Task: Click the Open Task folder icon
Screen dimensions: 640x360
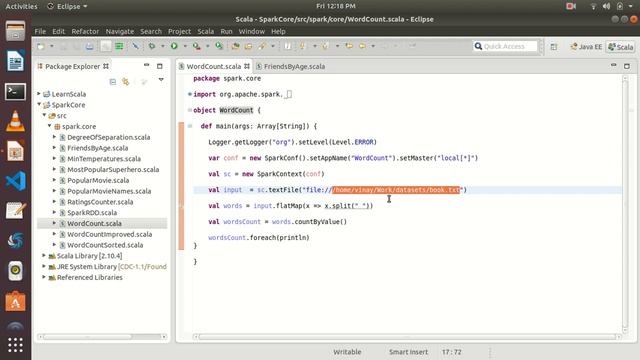Action: click(x=249, y=46)
